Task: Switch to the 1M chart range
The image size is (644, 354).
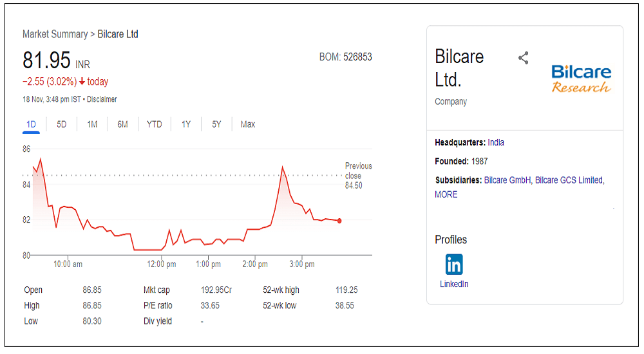Action: [x=92, y=124]
